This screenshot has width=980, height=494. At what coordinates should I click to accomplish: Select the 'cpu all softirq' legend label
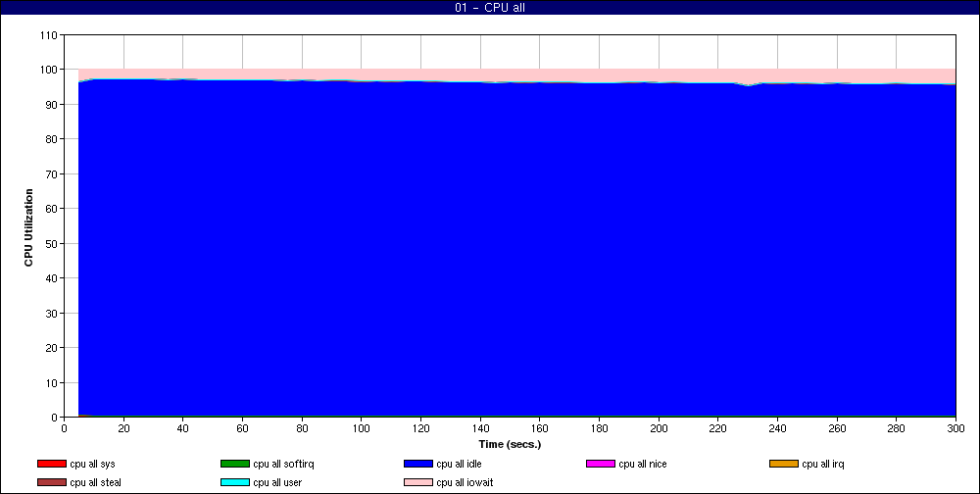pyautogui.click(x=283, y=465)
